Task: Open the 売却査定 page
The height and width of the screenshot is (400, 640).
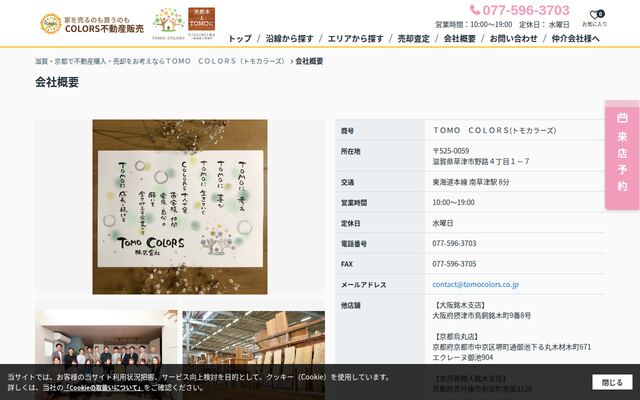Action: [413, 38]
